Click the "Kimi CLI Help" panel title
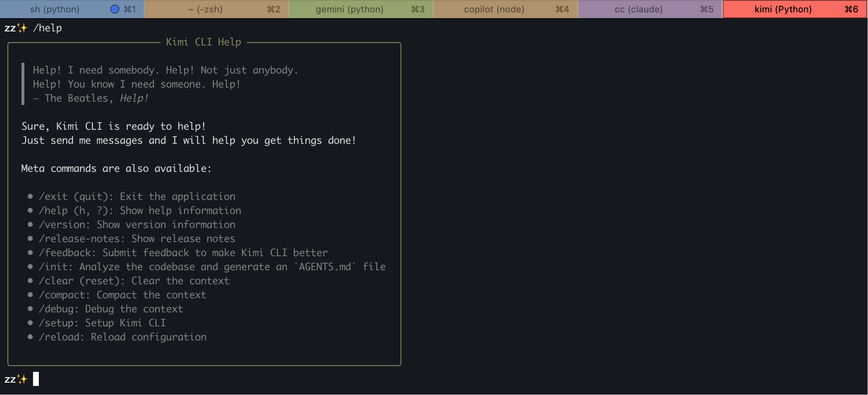 203,42
